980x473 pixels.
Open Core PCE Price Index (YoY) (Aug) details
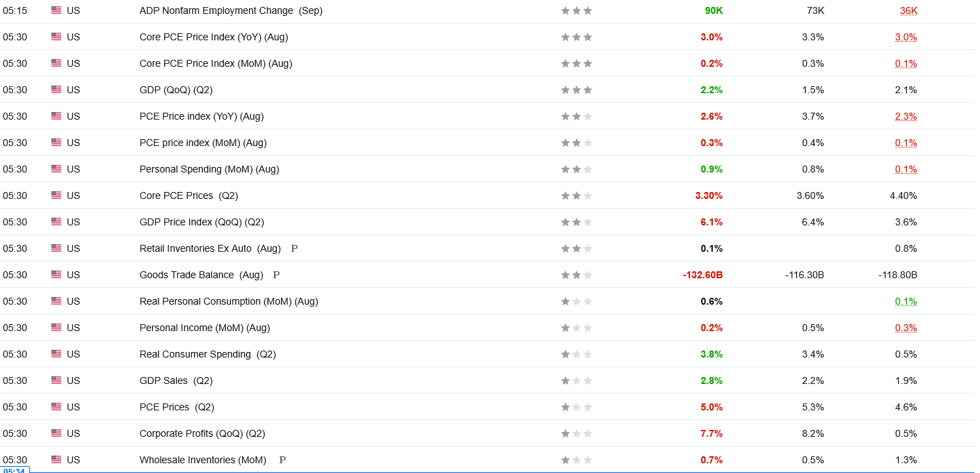pyautogui.click(x=214, y=37)
